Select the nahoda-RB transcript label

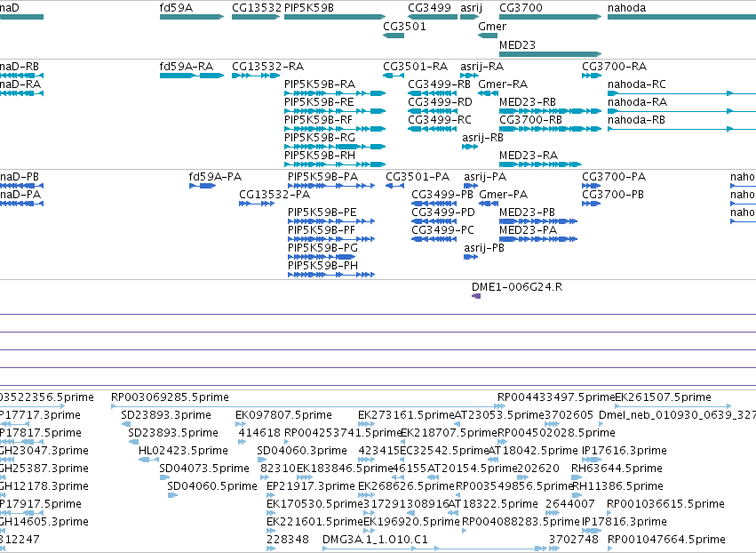[636, 120]
